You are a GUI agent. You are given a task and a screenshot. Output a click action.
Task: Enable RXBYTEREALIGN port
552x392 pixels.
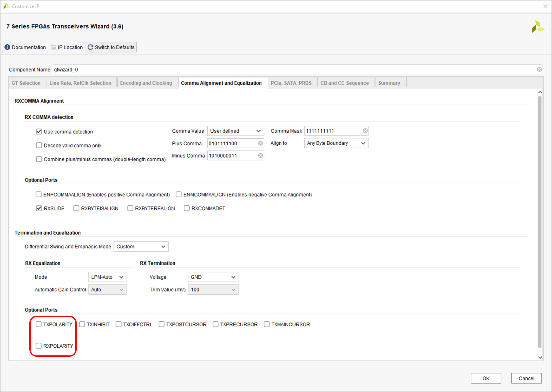pos(130,208)
